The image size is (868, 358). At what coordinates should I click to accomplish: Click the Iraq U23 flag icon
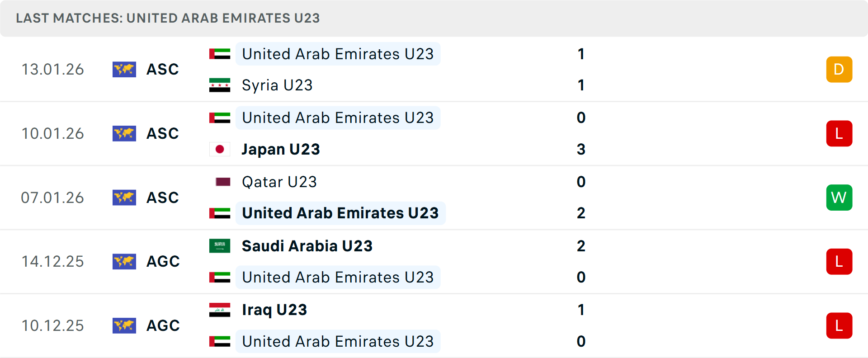(x=220, y=310)
